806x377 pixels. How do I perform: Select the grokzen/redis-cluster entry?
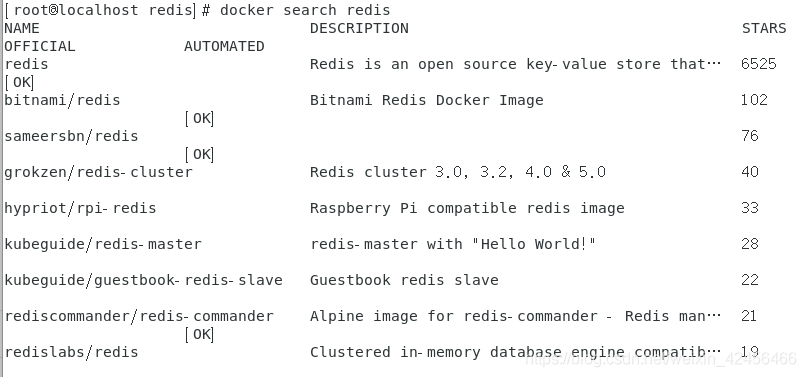[98, 172]
